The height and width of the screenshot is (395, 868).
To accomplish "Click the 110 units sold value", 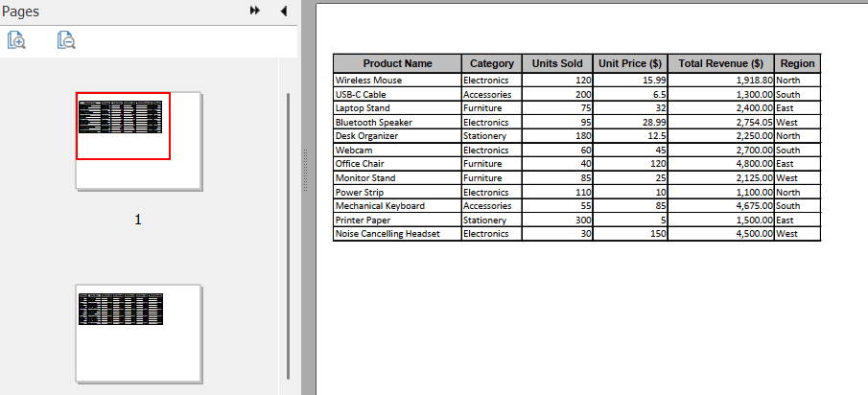I will click(x=583, y=193).
